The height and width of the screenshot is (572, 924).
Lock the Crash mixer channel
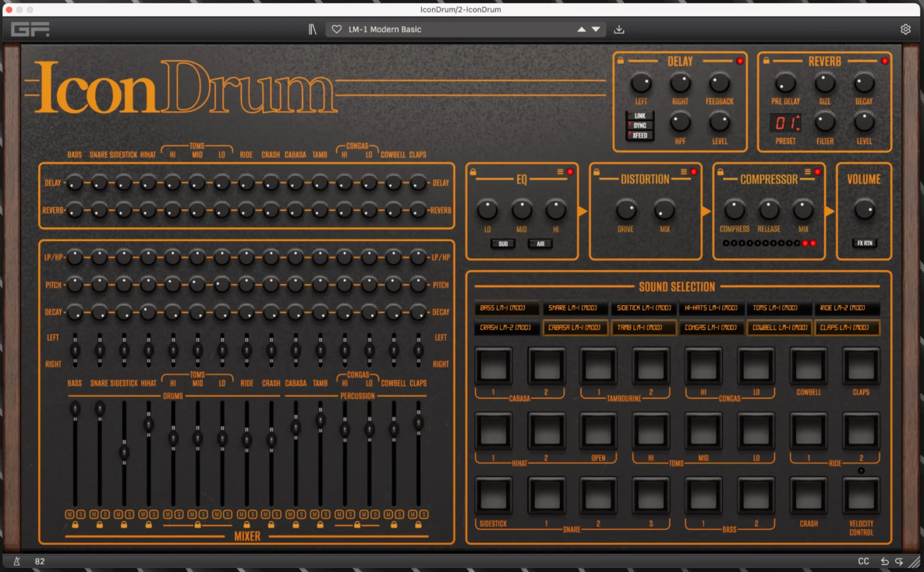(x=271, y=525)
